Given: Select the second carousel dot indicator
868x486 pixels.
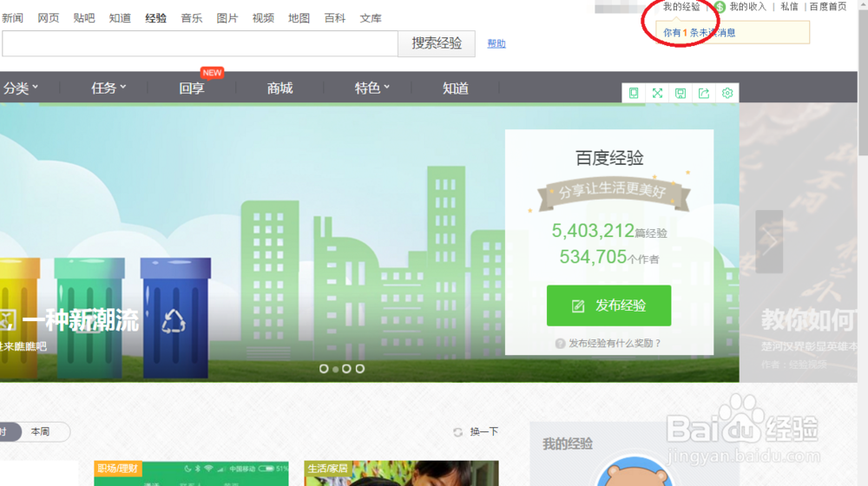Looking at the screenshot, I should 335,369.
